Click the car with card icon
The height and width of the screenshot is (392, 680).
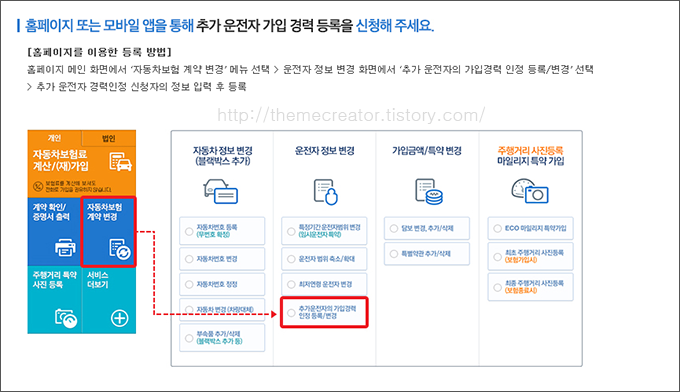pyautogui.click(x=221, y=191)
